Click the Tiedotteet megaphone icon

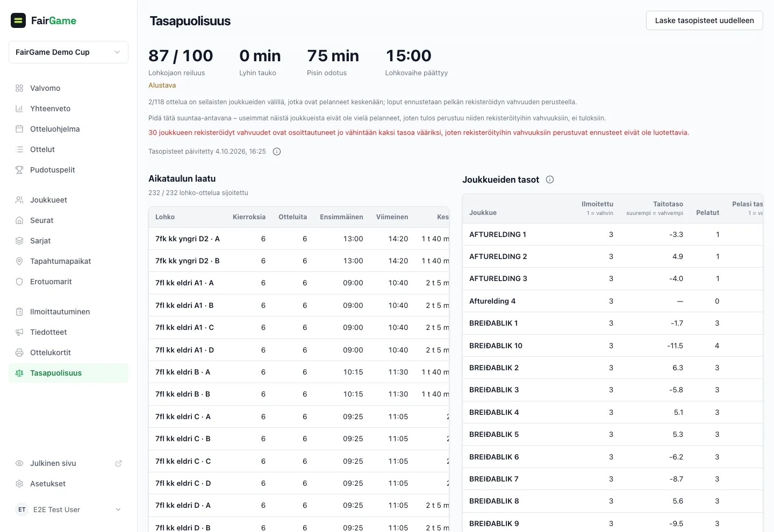19,332
